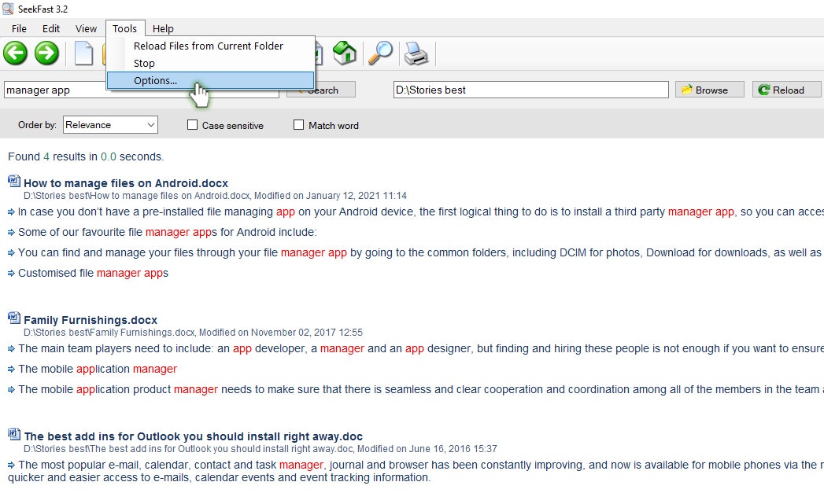Click the Search button
This screenshot has height=504, width=824.
[321, 90]
